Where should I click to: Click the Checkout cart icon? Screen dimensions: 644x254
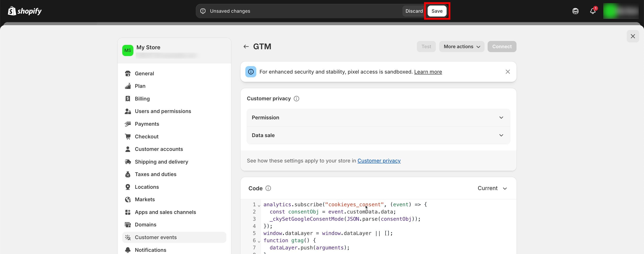128,136
